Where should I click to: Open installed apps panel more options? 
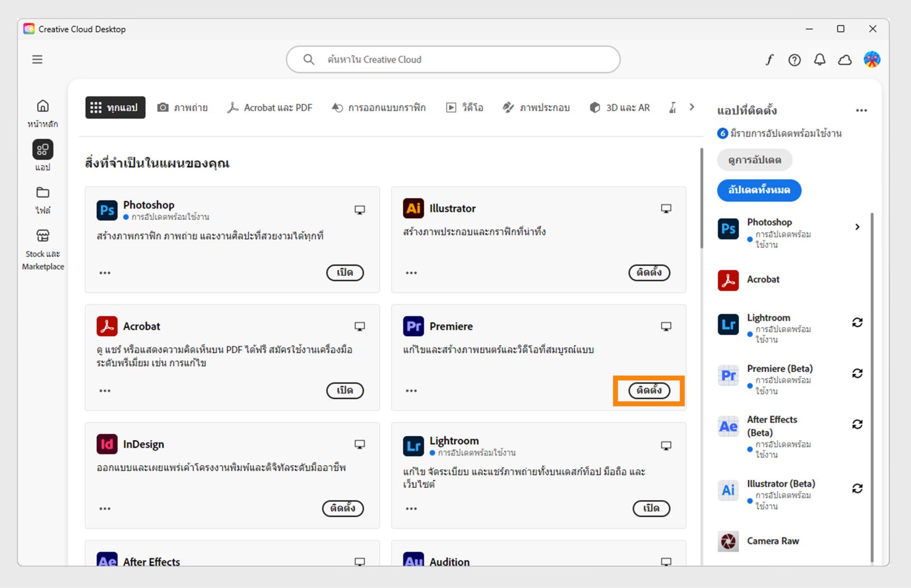point(861,110)
